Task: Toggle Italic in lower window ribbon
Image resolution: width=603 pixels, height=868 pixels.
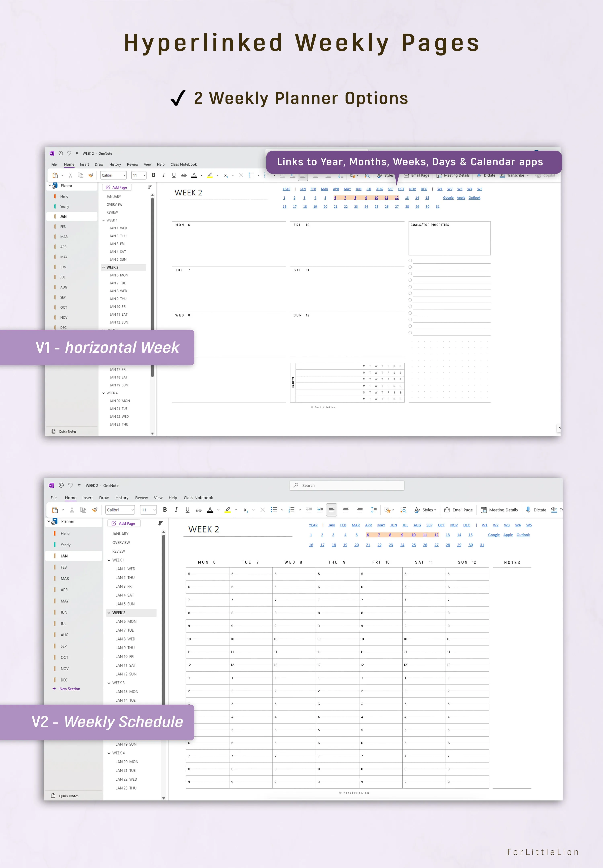Action: coord(176,510)
